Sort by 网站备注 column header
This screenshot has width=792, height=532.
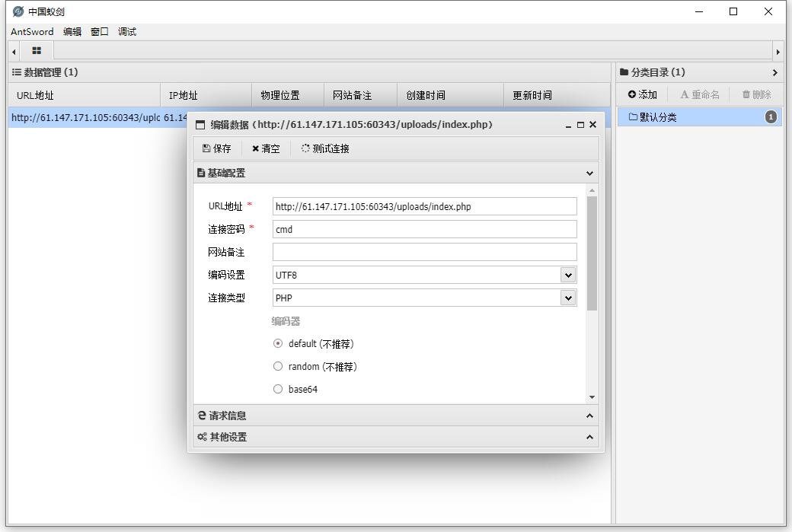pyautogui.click(x=360, y=95)
